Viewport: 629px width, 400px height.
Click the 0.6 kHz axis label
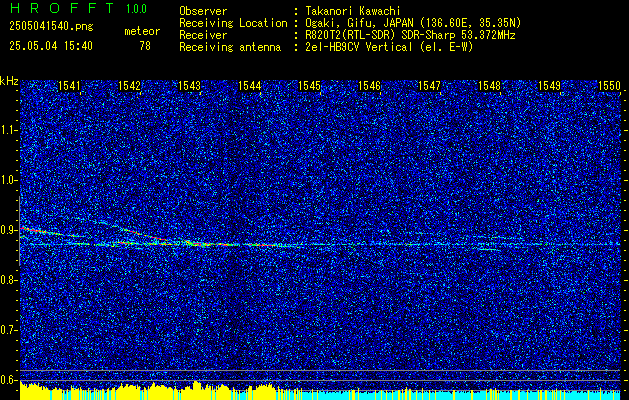9,380
